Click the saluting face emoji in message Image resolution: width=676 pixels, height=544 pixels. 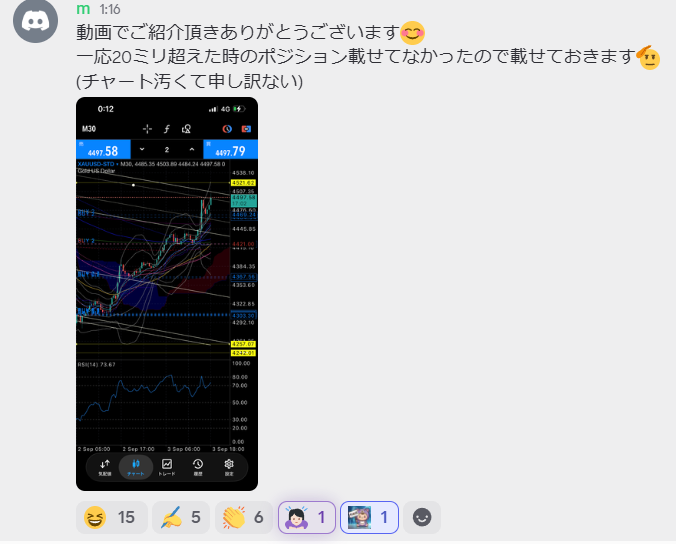coord(649,57)
